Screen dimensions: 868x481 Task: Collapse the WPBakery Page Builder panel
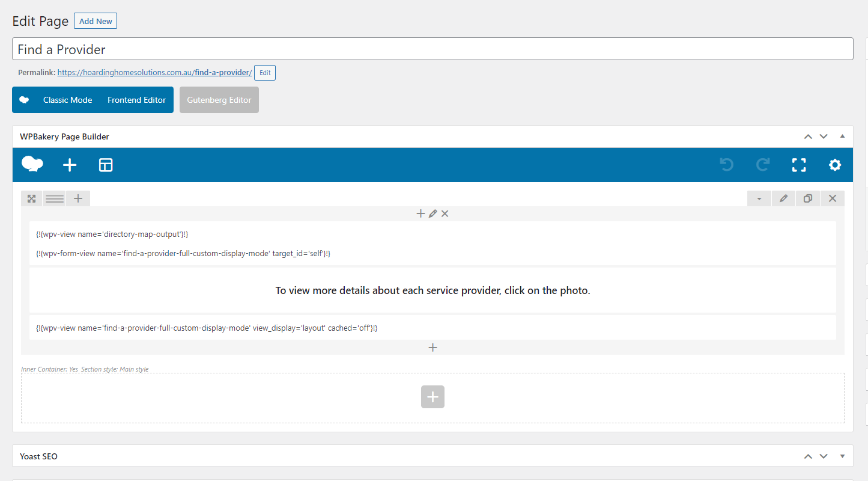(x=842, y=136)
